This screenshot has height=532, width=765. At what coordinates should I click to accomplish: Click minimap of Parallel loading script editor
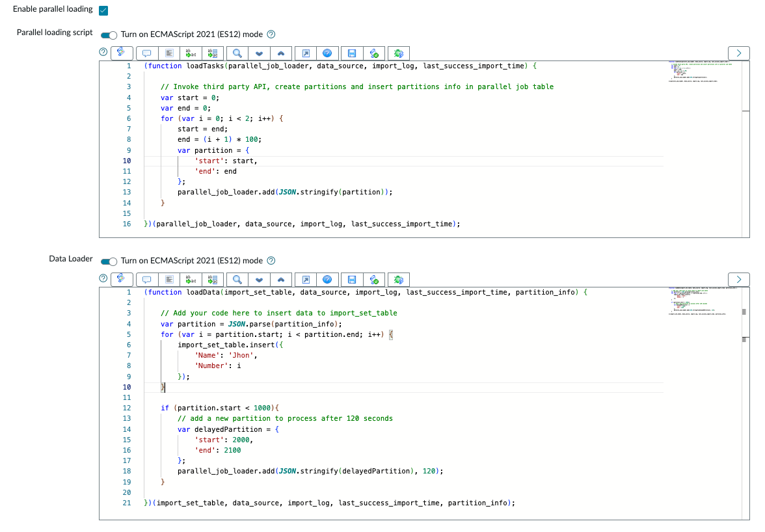tap(702, 72)
